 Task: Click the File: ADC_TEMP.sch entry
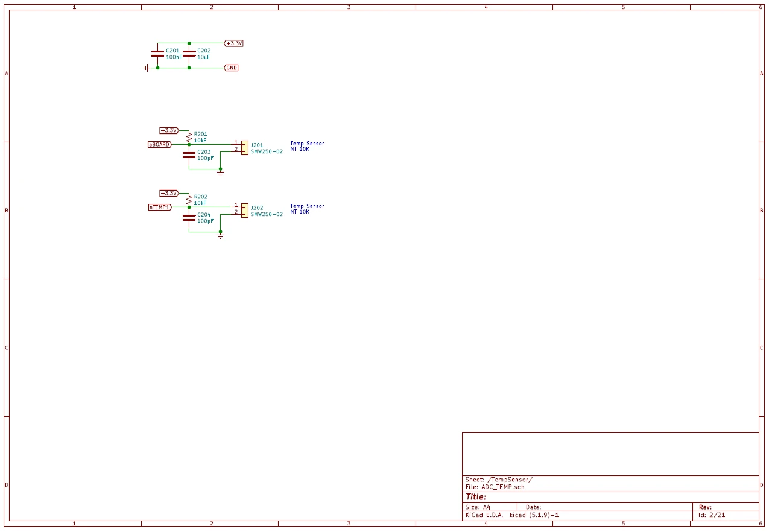click(495, 487)
